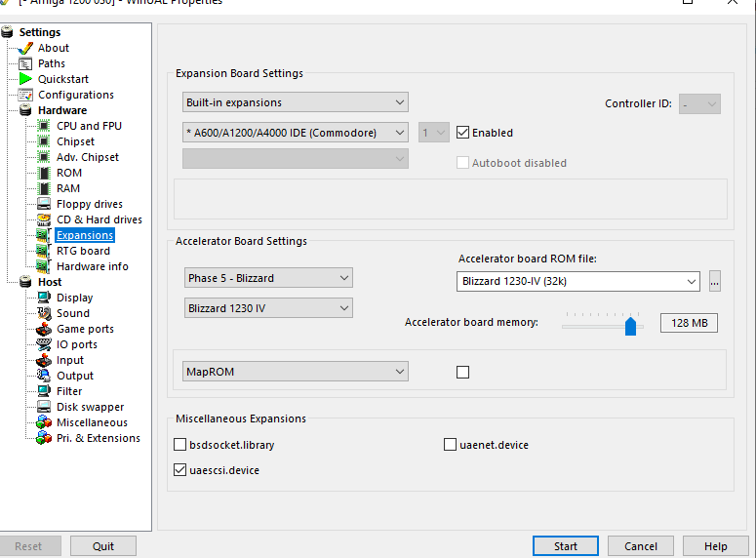Click the IO ports cable icon
The image size is (756, 558).
pyautogui.click(x=43, y=344)
